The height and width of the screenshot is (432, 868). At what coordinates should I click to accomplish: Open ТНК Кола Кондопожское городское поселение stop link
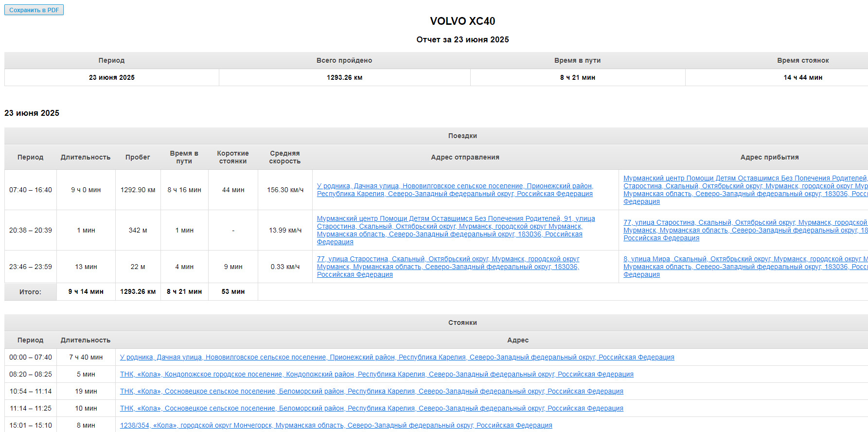point(376,374)
